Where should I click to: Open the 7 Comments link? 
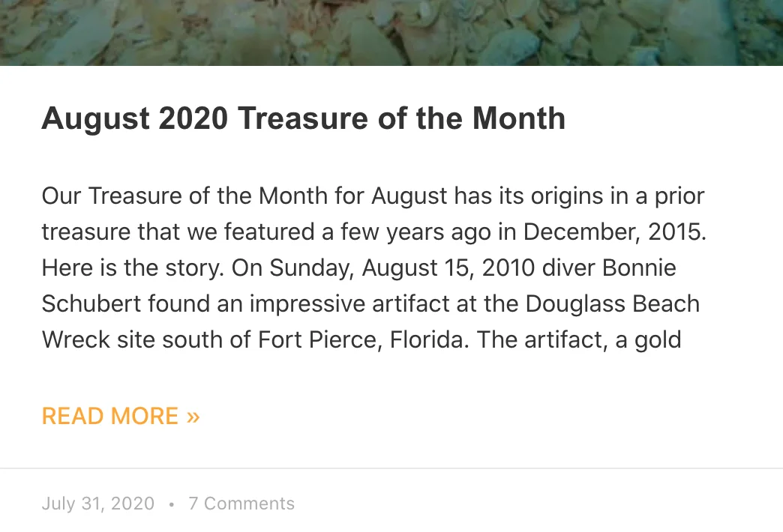click(x=241, y=504)
